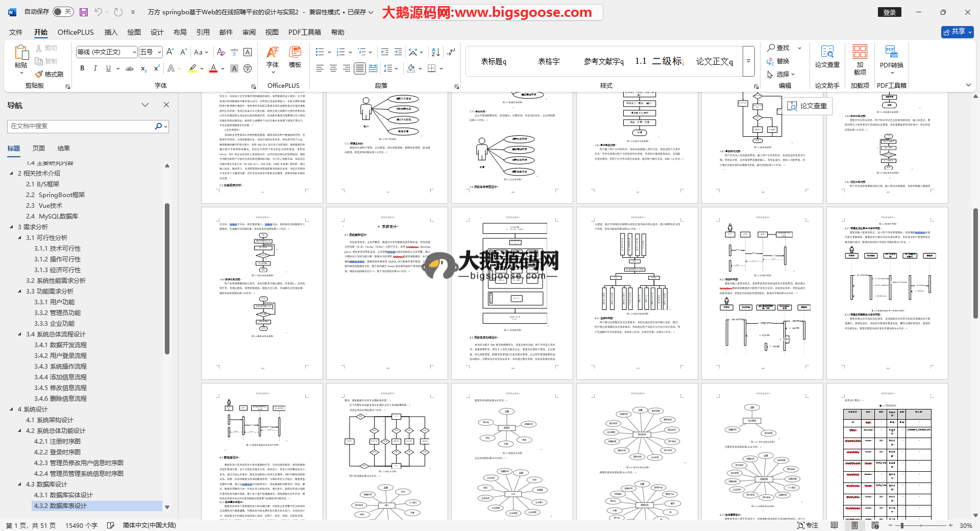
Task: Jump to heading '4.2.1 注册时序图'
Action: click(57, 442)
